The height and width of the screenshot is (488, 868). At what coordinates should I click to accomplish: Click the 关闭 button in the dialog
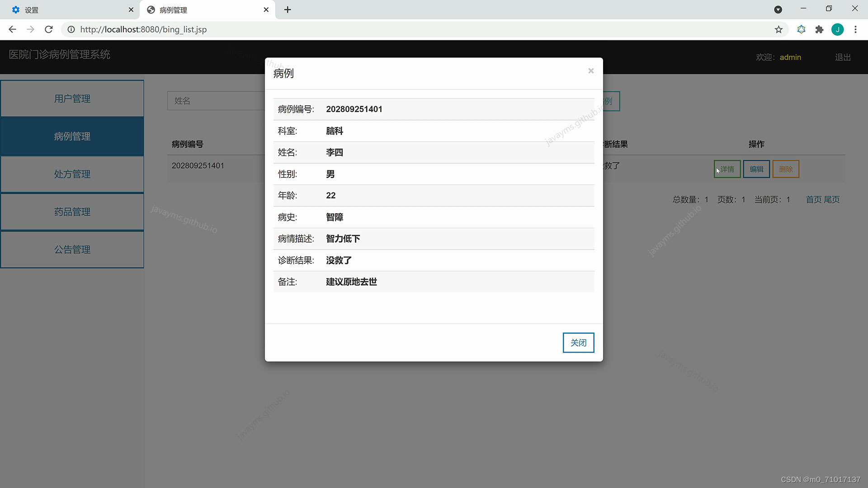click(578, 343)
